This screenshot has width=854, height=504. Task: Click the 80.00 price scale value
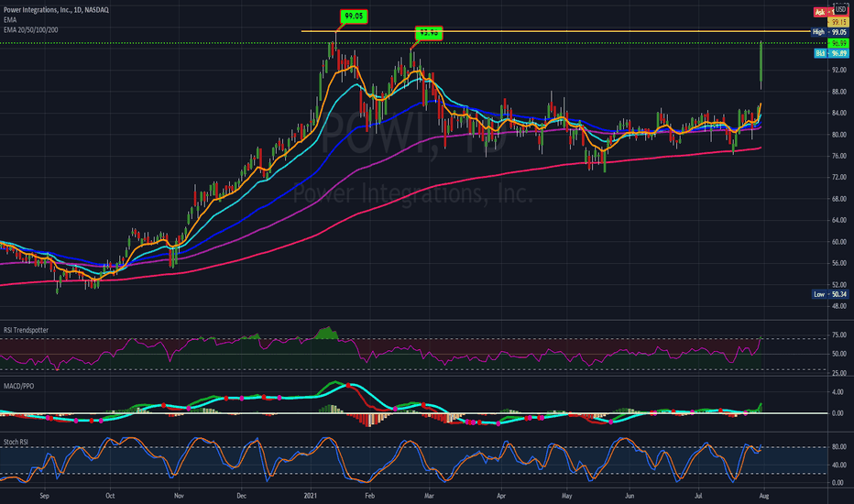point(838,135)
